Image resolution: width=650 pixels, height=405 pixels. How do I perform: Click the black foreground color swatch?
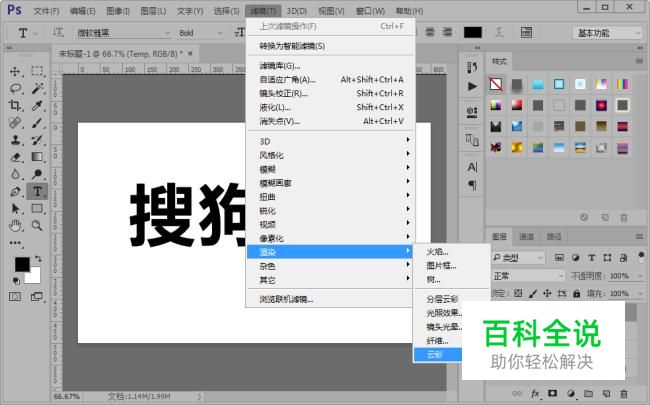point(22,264)
